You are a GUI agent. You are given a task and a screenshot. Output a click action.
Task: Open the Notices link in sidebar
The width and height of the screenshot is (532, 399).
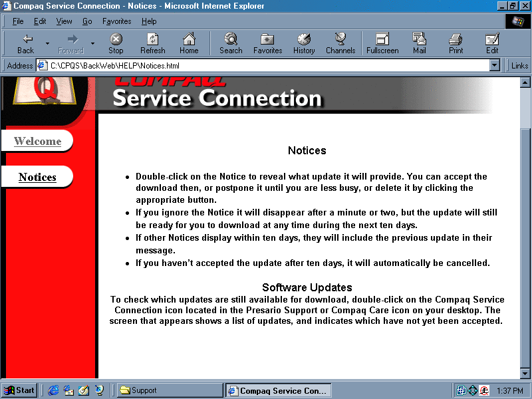[x=37, y=177]
